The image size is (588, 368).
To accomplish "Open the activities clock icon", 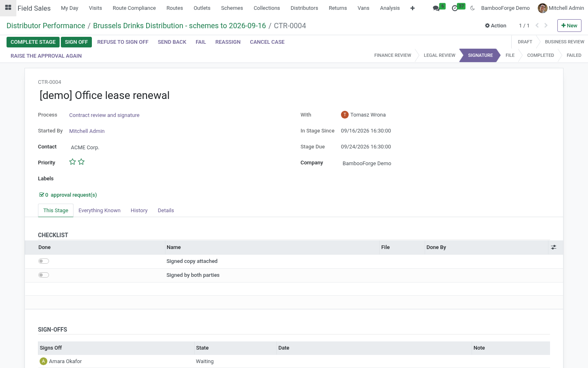I will tap(455, 8).
